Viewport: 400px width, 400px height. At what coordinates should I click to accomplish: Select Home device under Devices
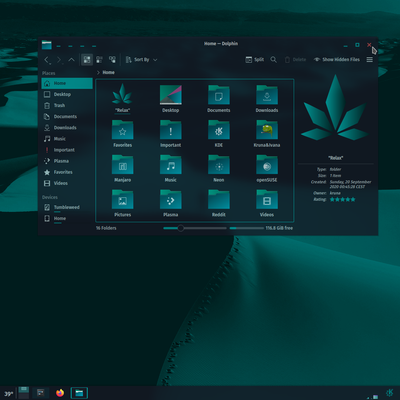[67, 219]
